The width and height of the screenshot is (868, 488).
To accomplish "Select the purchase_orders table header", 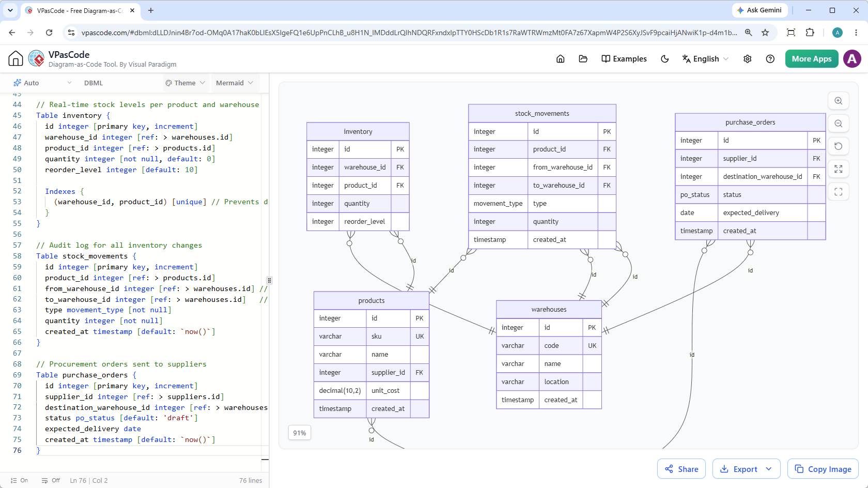I will 750,122.
